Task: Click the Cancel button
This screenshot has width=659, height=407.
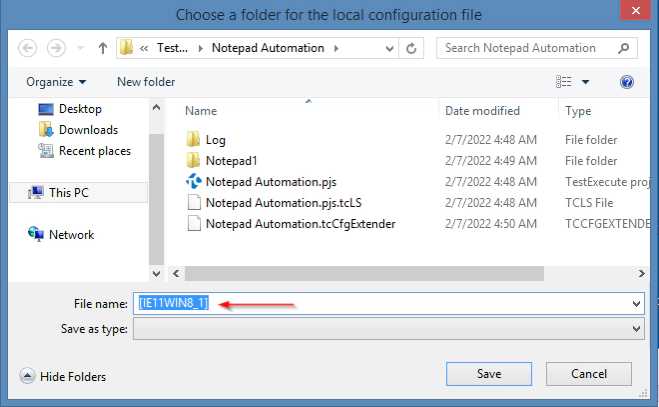Action: (x=588, y=374)
